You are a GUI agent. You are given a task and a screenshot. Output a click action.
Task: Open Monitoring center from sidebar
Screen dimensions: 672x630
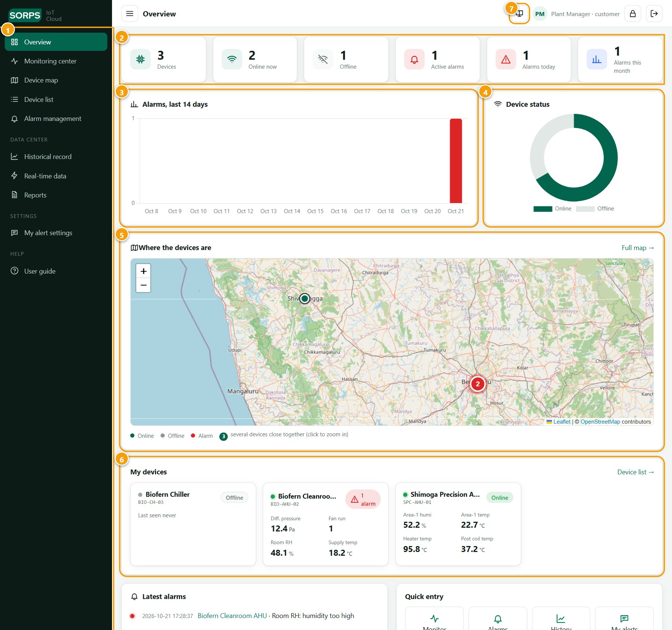click(56, 61)
